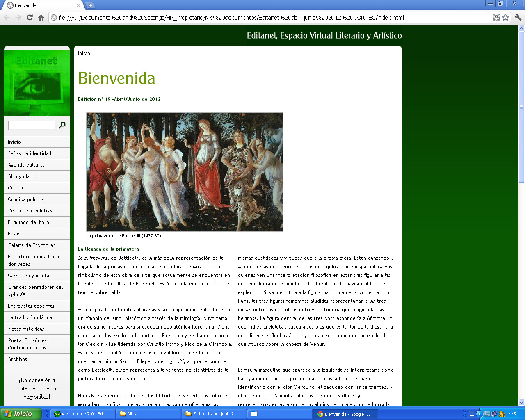
Task: Open Notas históricas section
Action: coord(37,329)
